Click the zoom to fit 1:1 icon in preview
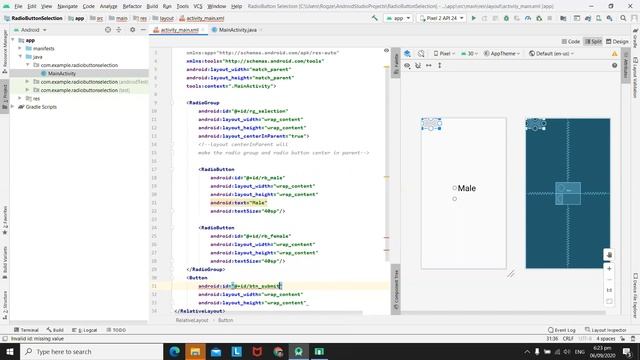Screen dimensions: 640x360 [609, 290]
